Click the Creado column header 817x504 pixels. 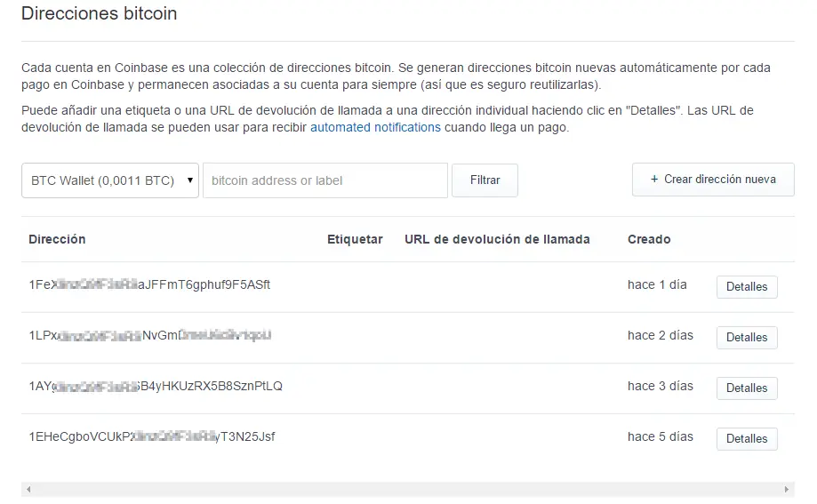coord(649,239)
